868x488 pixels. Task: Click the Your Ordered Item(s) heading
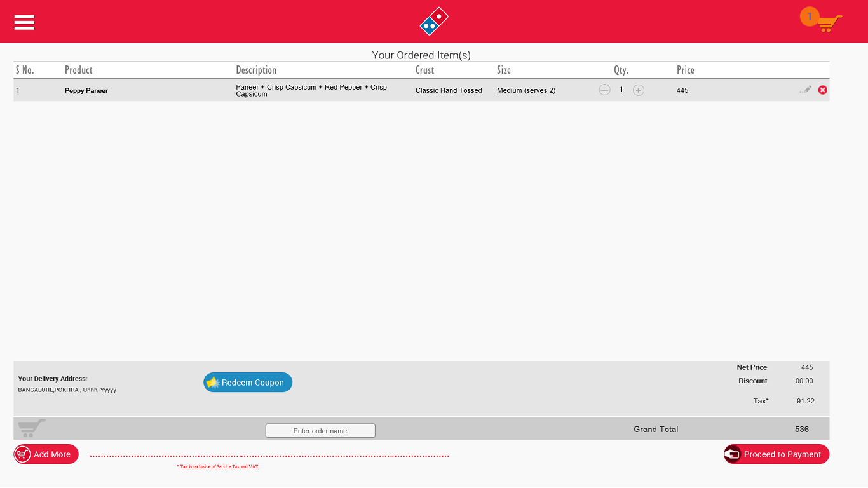(x=421, y=55)
